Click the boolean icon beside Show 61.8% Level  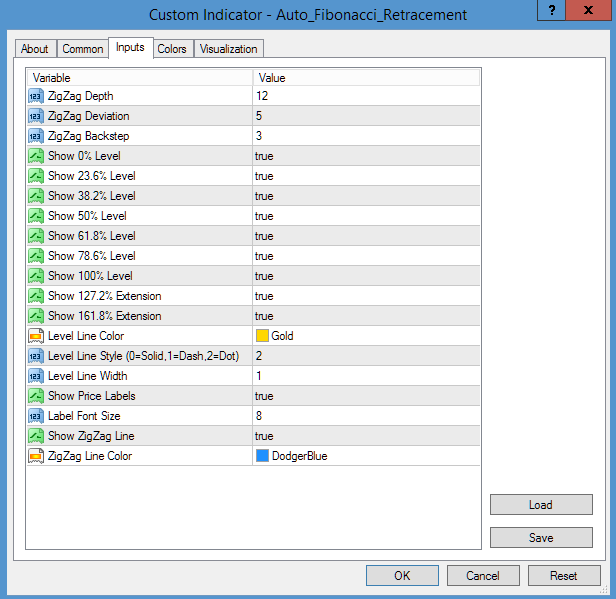36,236
